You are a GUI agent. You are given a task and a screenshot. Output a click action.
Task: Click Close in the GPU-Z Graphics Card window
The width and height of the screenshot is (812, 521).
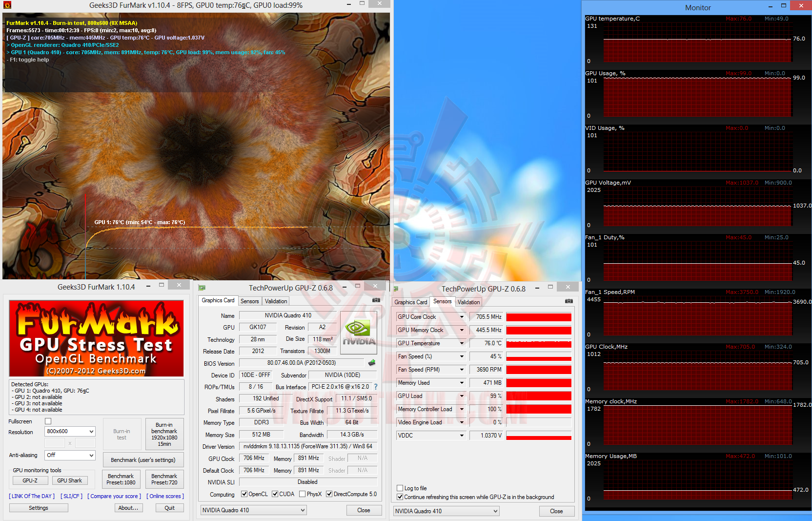tap(364, 510)
